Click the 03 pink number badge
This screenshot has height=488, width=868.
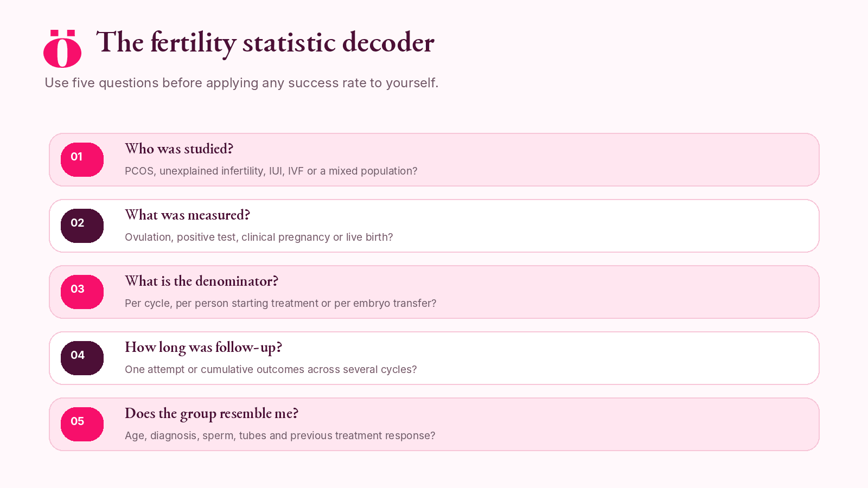click(82, 292)
